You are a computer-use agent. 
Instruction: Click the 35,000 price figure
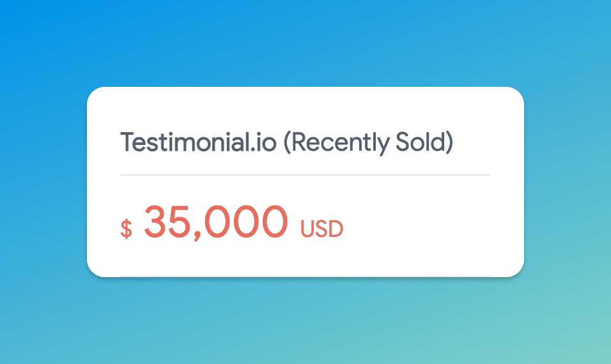tap(216, 223)
